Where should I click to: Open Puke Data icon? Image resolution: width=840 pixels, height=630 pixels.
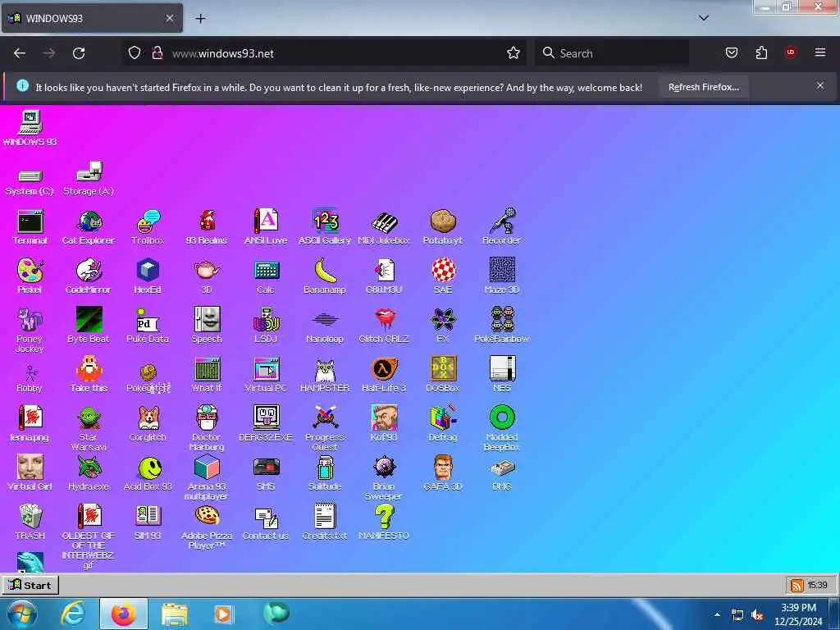[148, 325]
